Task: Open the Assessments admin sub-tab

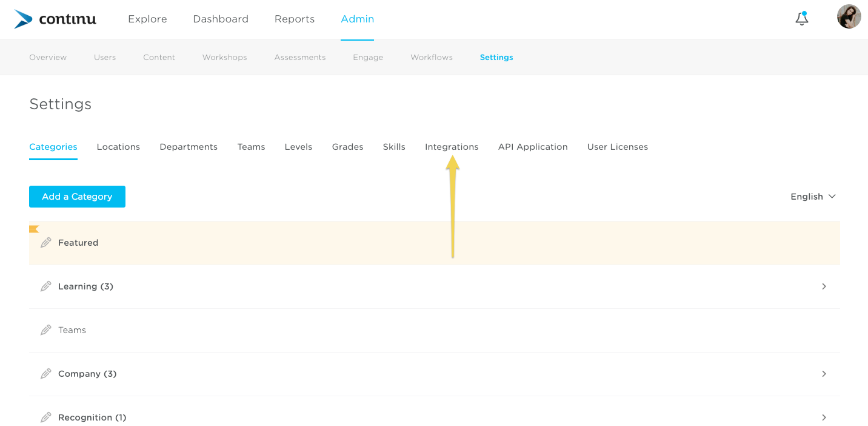Action: (300, 57)
